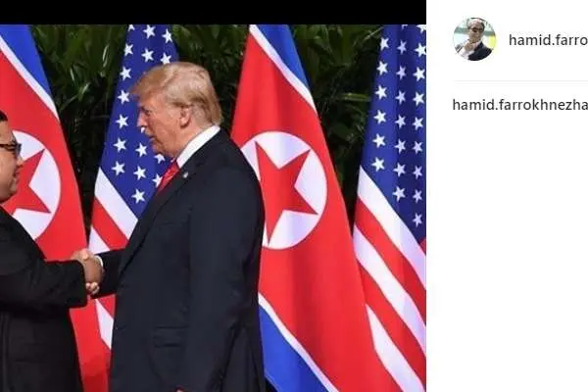The height and width of the screenshot is (392, 588).
Task: Click the American flag on the right edge
Action: click(391, 208)
